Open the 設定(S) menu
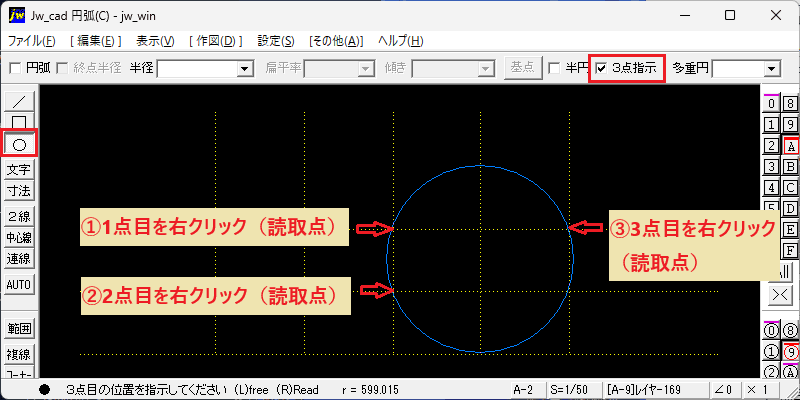The width and height of the screenshot is (800, 400). [276, 41]
